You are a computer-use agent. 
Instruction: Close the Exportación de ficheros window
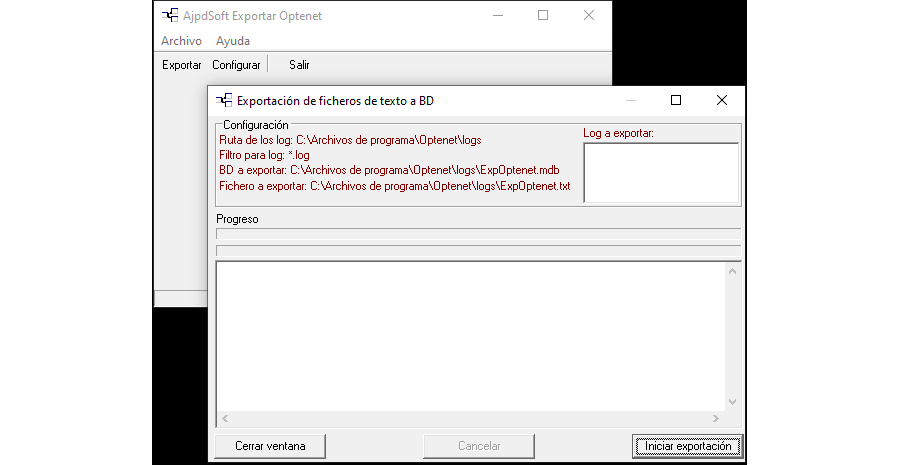[722, 100]
